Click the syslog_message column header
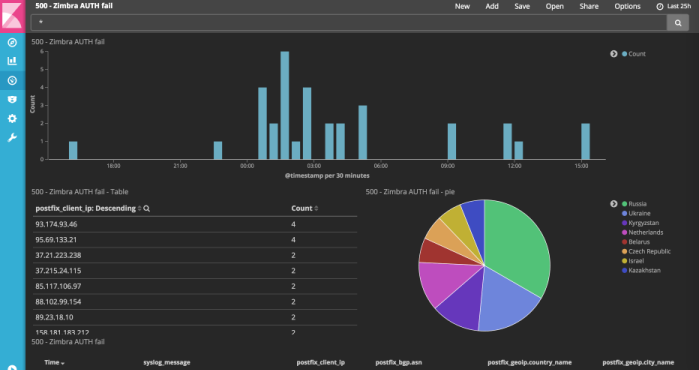The height and width of the screenshot is (370, 699). tap(167, 363)
